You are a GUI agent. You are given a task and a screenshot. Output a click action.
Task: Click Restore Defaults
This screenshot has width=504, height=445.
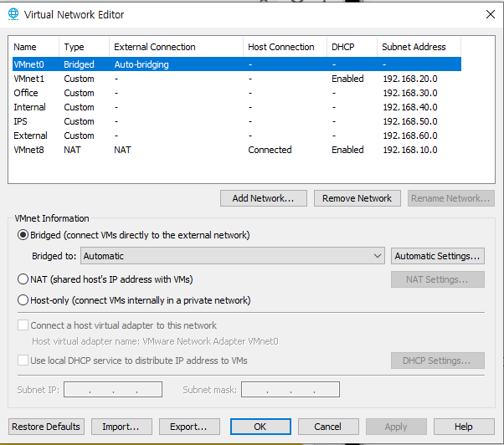46,427
